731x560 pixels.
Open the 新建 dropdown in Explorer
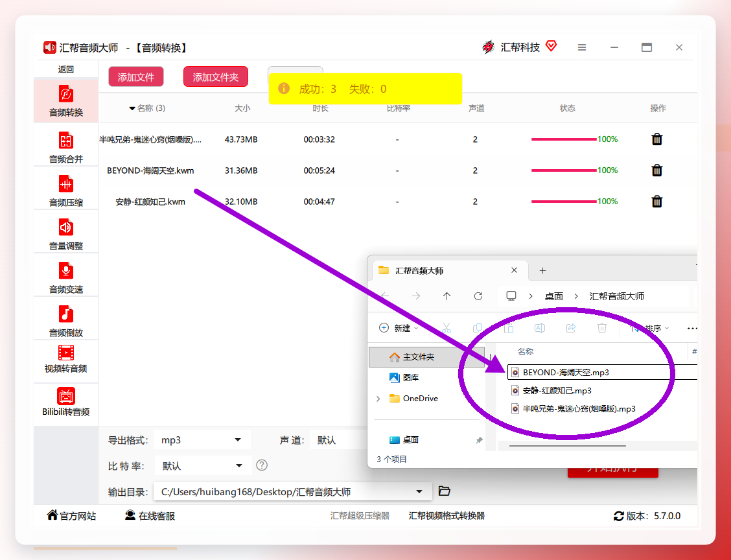(399, 328)
